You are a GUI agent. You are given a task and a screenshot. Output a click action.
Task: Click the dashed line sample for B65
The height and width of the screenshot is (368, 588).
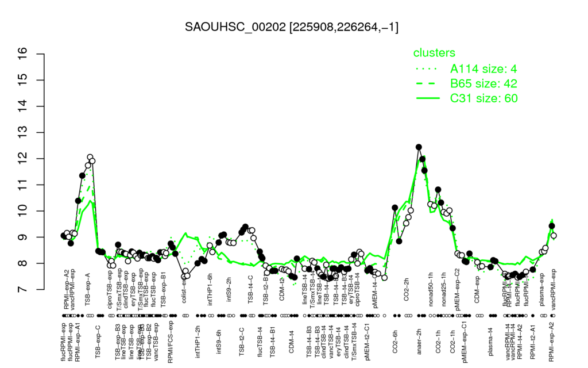[427, 84]
